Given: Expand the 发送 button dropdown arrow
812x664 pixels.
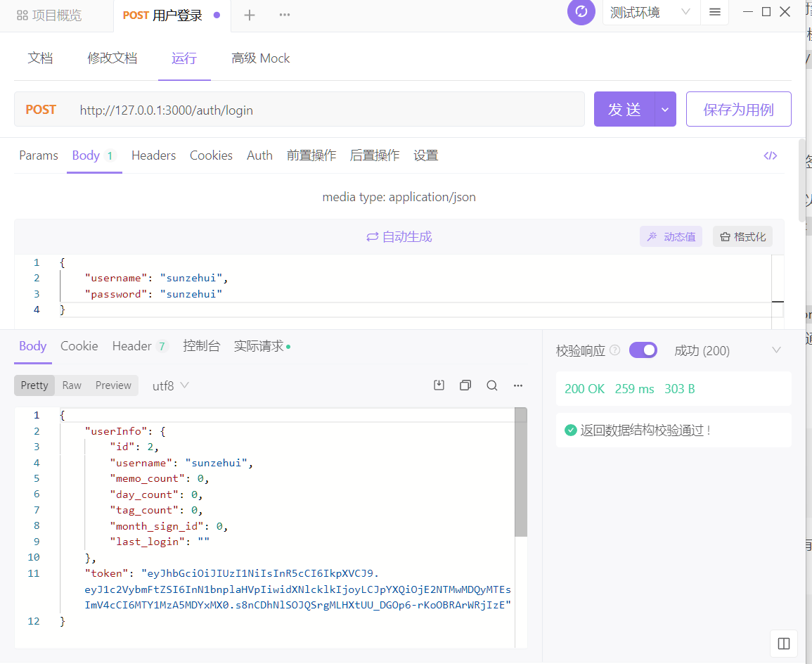Looking at the screenshot, I should click(665, 110).
